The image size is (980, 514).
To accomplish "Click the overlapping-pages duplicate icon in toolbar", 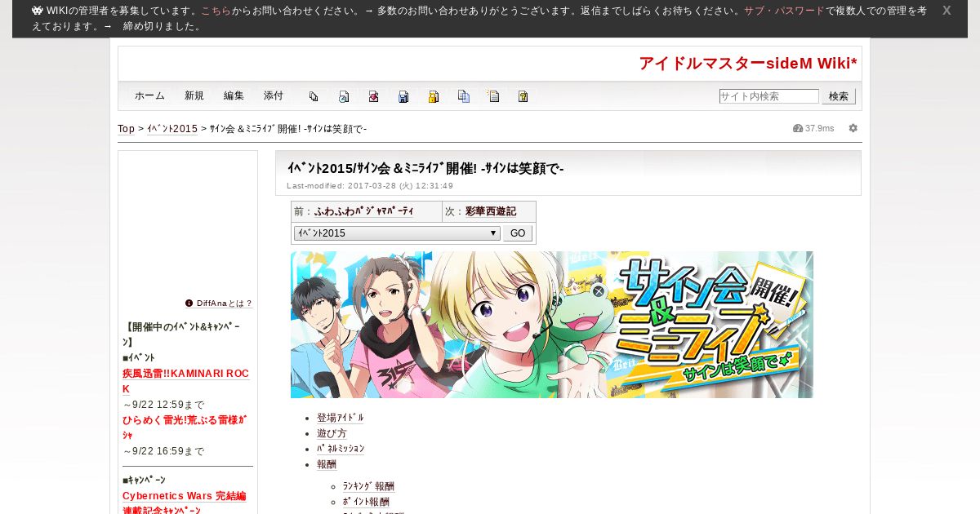I will click(314, 96).
